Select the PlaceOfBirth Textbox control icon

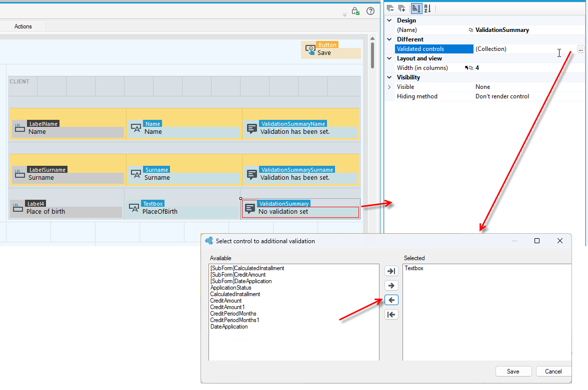pos(134,208)
